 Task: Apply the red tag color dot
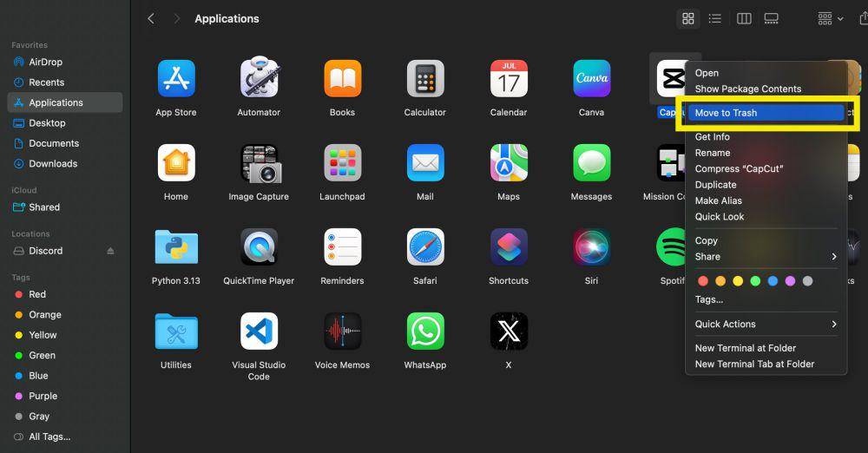click(703, 281)
